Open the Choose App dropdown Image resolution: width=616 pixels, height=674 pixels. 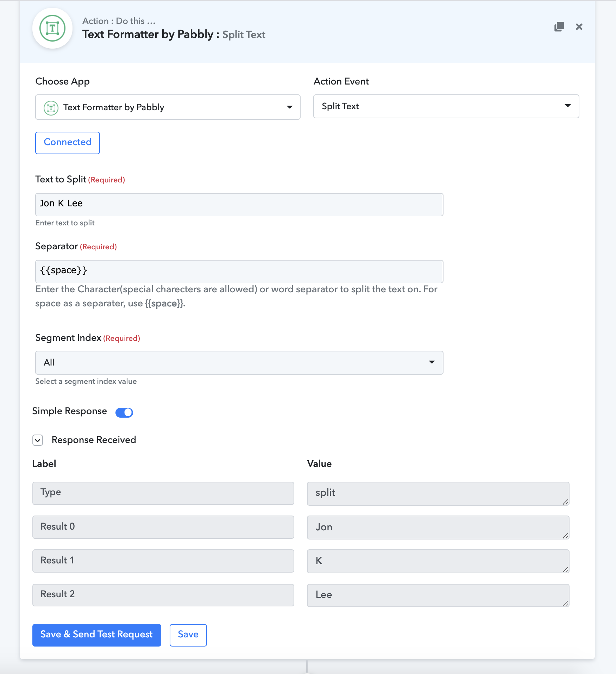(x=168, y=107)
